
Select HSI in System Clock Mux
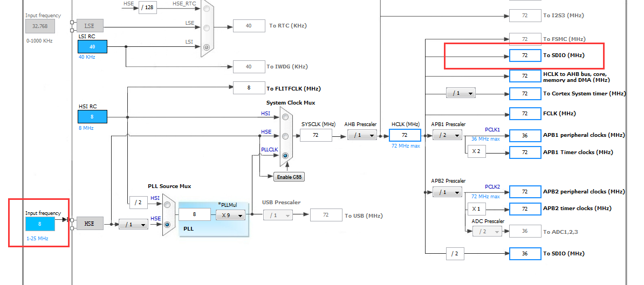pos(285,117)
